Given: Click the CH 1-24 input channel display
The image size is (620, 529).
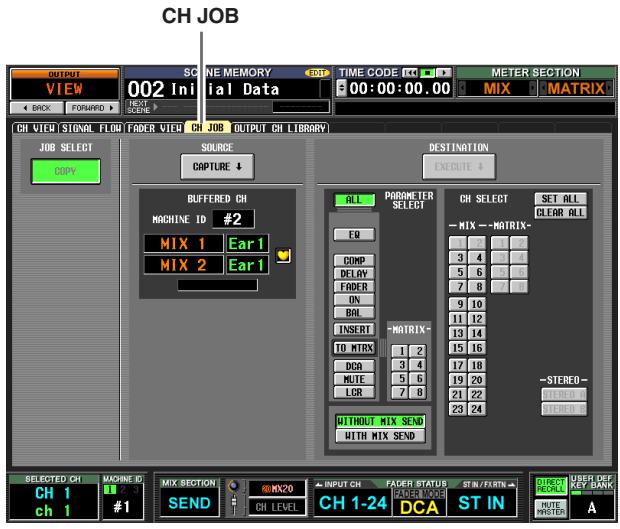Looking at the screenshot, I should pyautogui.click(x=353, y=503).
